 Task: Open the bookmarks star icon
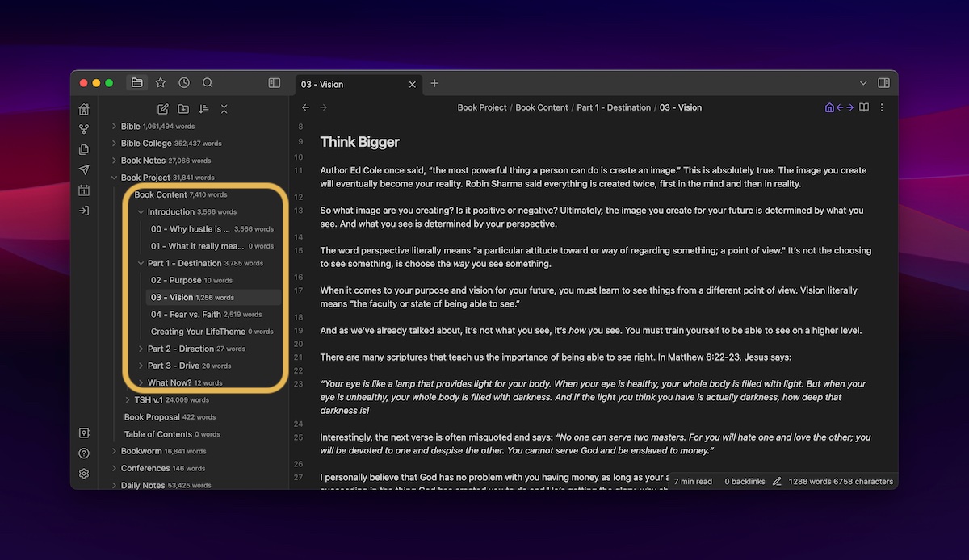pyautogui.click(x=161, y=82)
